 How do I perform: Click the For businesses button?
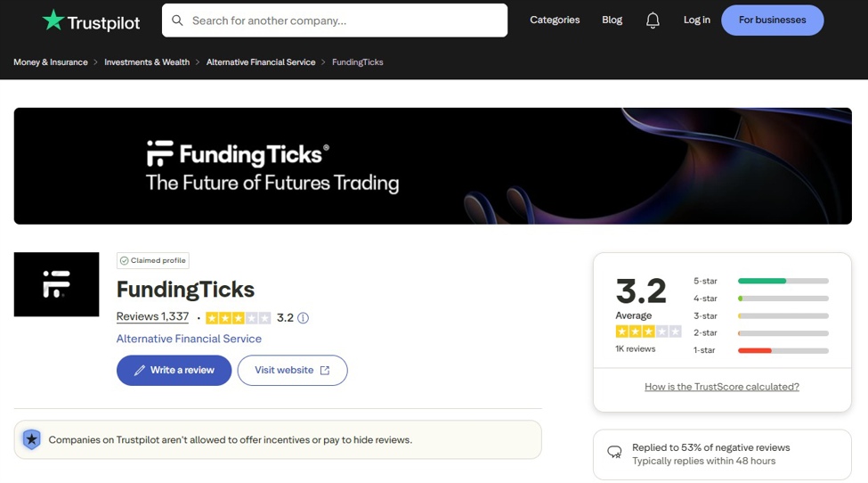point(772,20)
